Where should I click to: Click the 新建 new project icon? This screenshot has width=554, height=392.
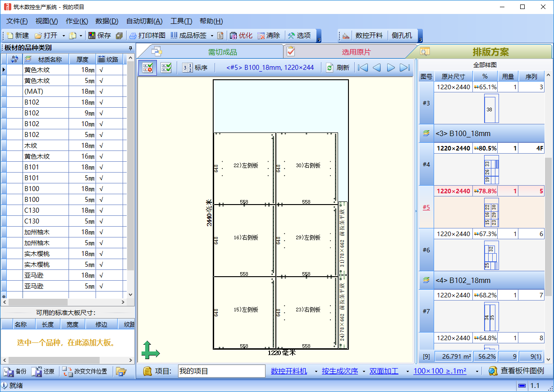coord(16,35)
